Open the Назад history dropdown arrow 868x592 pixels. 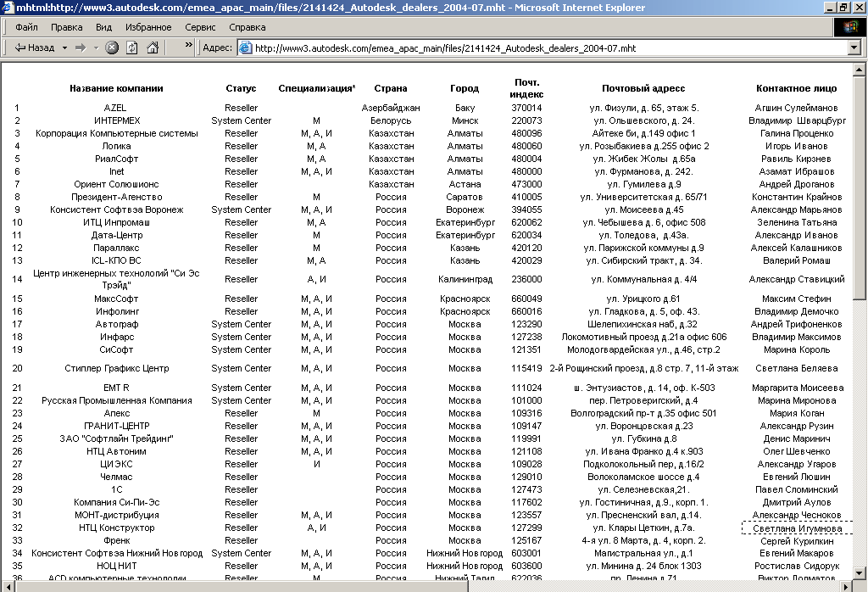coord(64,47)
